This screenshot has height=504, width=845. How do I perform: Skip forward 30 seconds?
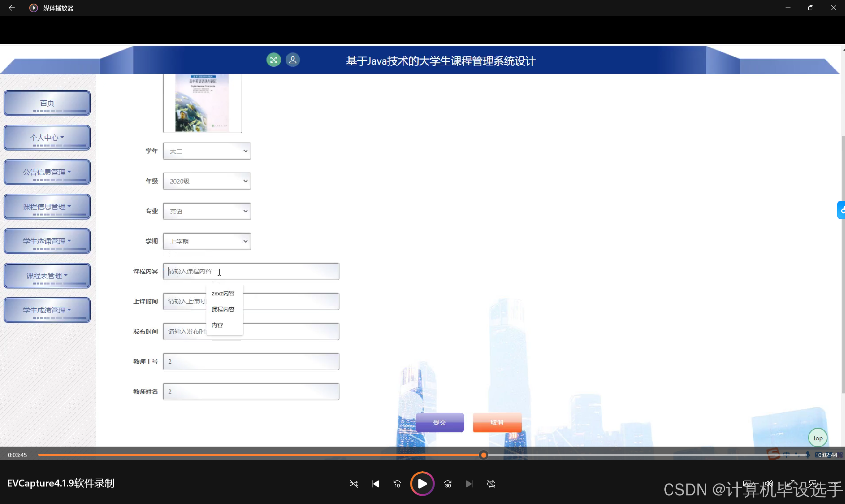tap(448, 484)
